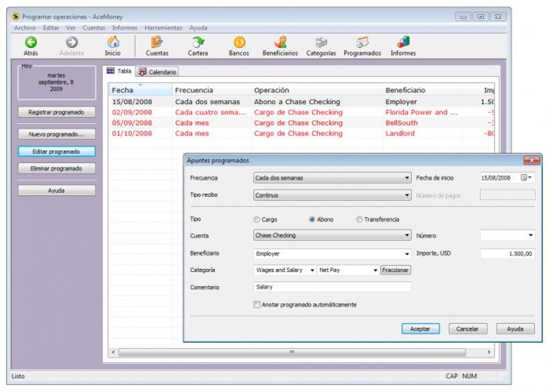Select the Cargo radio button
The width and height of the screenshot is (549, 392).
tap(257, 219)
